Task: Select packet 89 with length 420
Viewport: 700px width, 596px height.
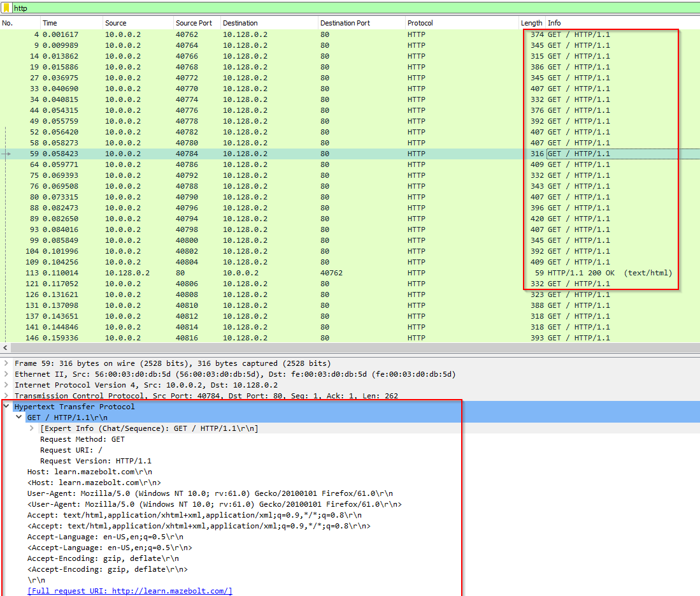Action: pos(318,219)
